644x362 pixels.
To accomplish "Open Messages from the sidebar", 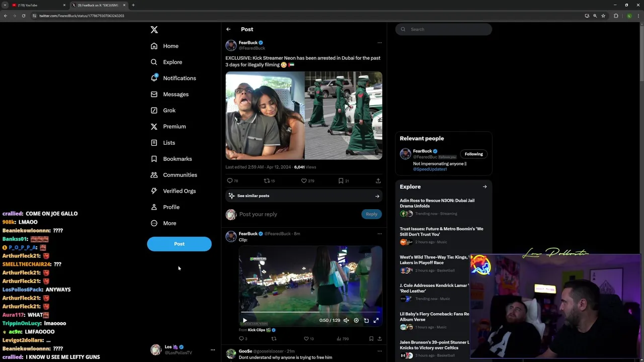I will [170, 94].
